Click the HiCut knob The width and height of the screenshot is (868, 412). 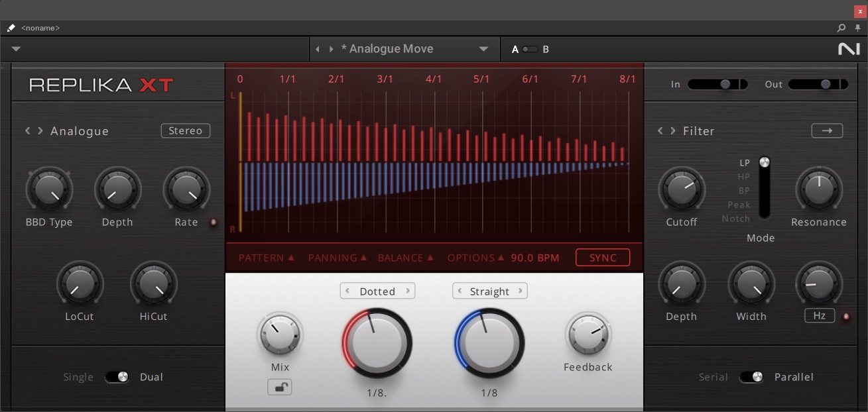(x=153, y=284)
